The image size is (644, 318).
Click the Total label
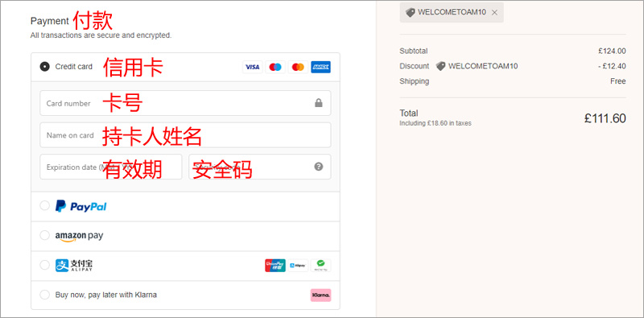(409, 113)
